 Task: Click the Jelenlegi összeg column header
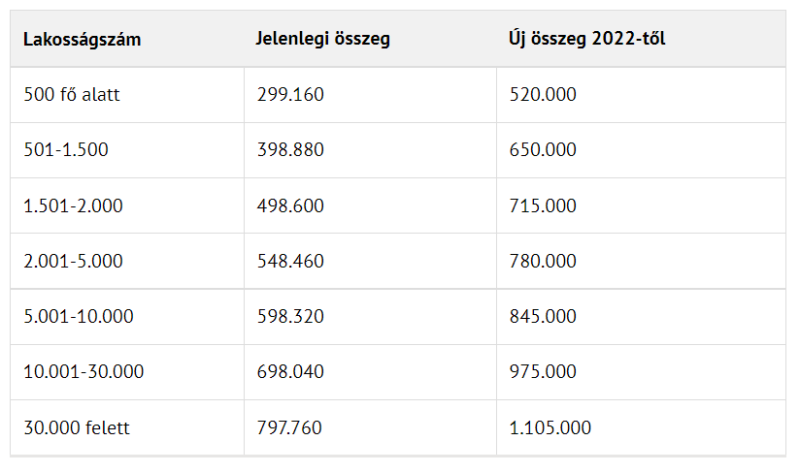322,40
